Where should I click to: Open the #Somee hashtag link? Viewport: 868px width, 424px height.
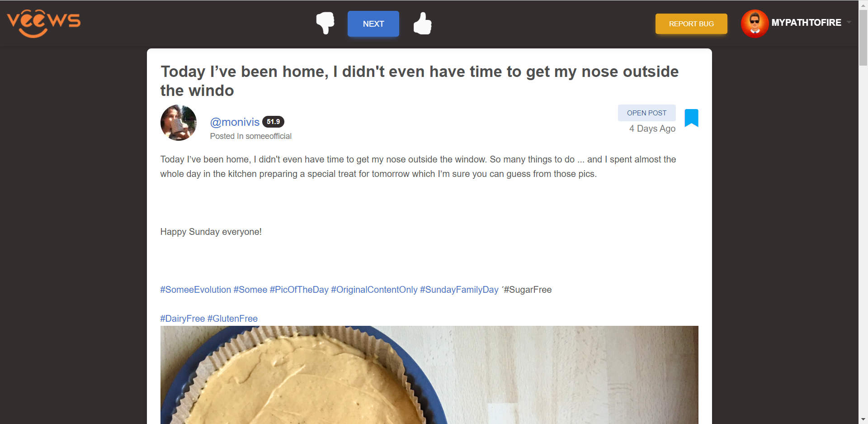pyautogui.click(x=250, y=290)
